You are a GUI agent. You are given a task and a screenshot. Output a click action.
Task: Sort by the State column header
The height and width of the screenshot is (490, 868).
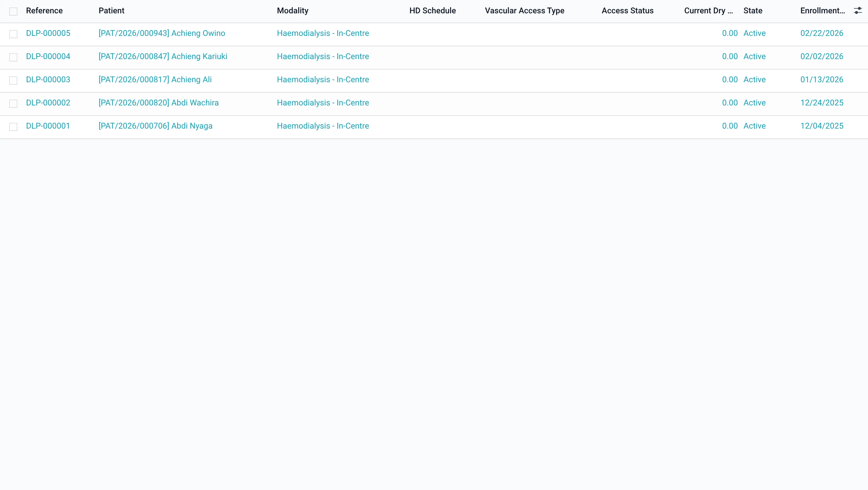pyautogui.click(x=753, y=11)
